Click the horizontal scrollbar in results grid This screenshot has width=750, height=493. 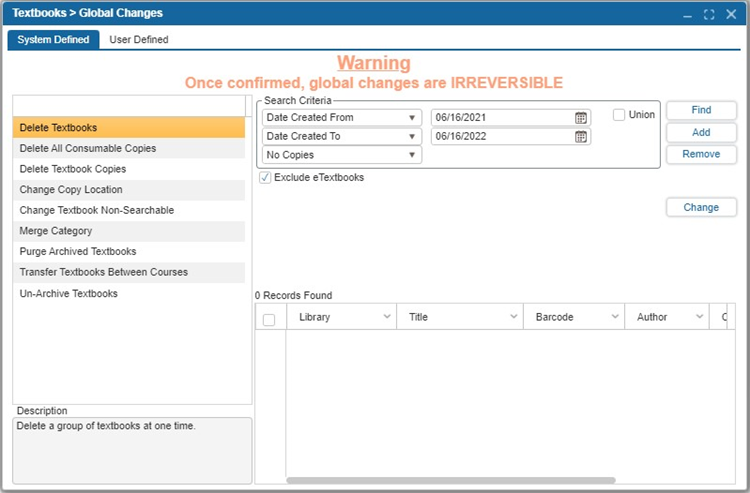451,480
